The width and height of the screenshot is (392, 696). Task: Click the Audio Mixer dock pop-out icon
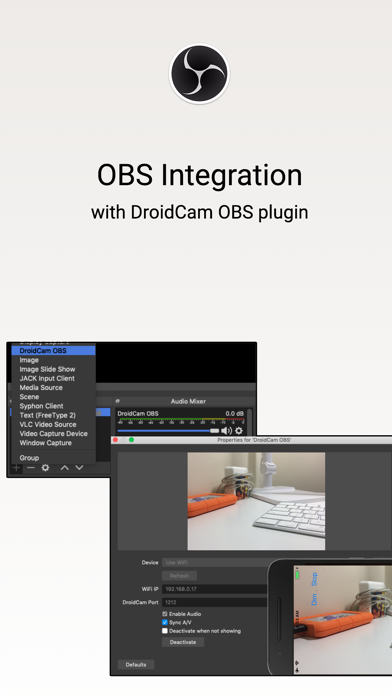118,401
